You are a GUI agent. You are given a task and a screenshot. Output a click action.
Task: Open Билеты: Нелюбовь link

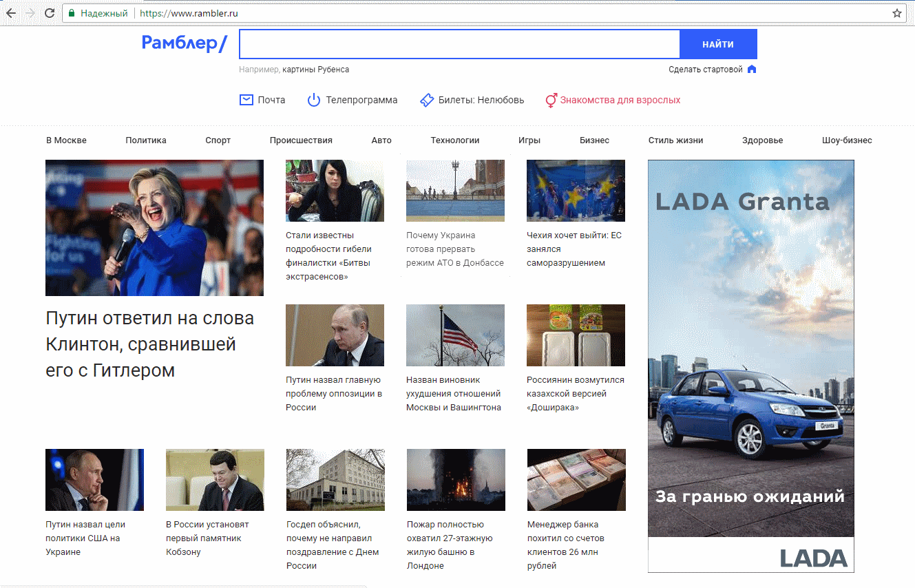tap(481, 100)
